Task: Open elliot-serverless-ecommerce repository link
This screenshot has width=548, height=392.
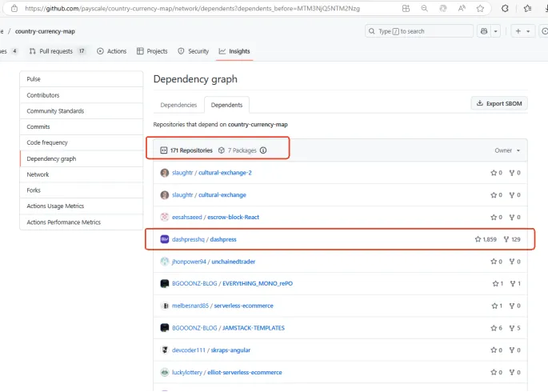Action: coord(245,373)
